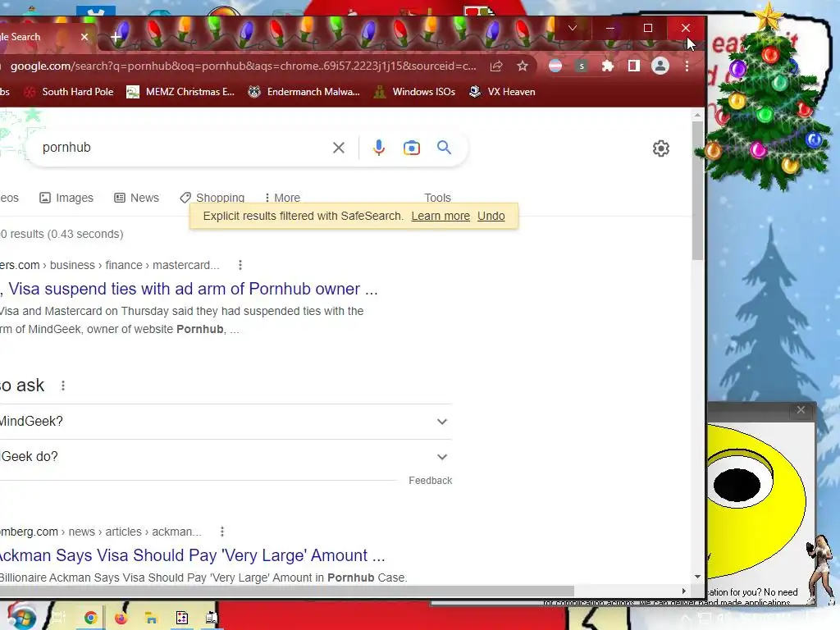Share this page from the address bar
This screenshot has width=840, height=630.
(496, 66)
